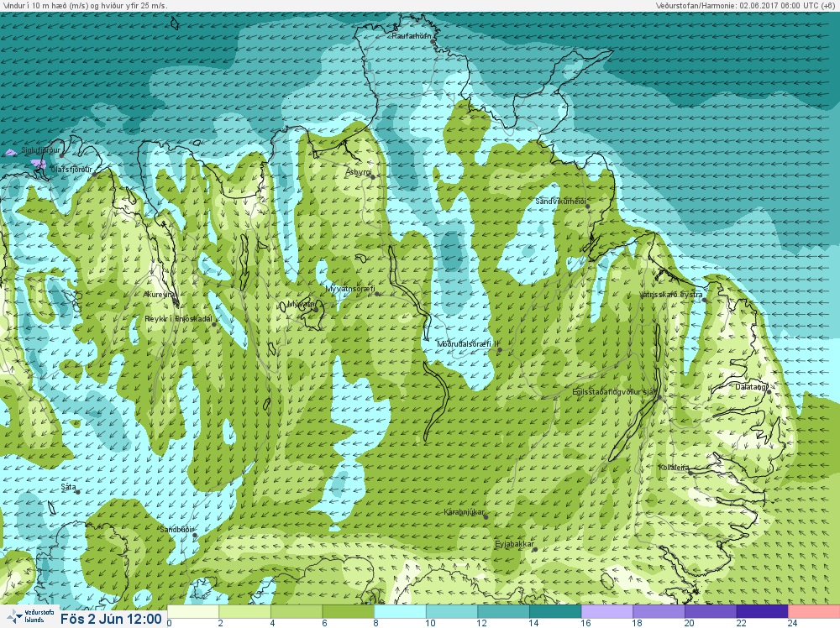Click the Raufarhöfn station label
This screenshot has height=628, width=840.
point(411,36)
